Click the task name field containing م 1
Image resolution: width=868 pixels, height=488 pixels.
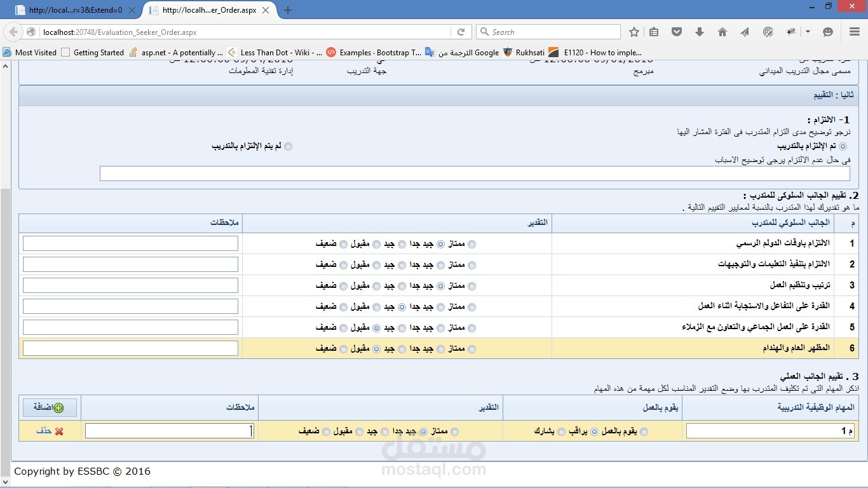coord(770,431)
